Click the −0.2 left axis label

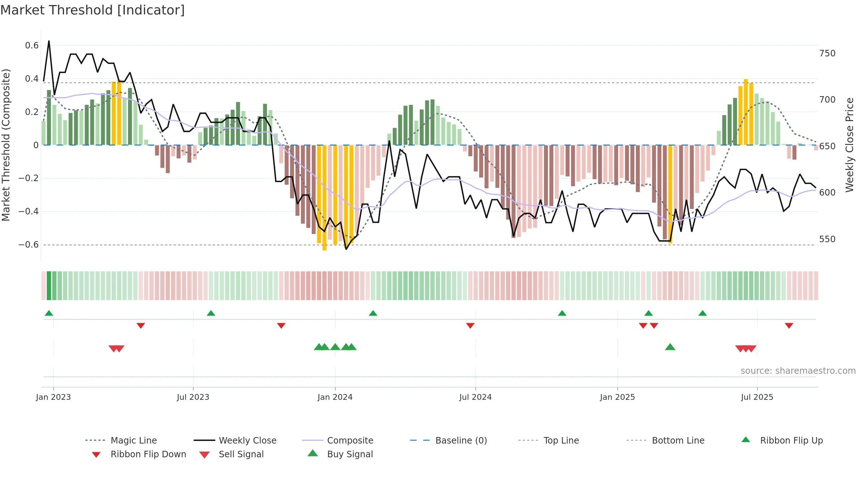coord(29,178)
